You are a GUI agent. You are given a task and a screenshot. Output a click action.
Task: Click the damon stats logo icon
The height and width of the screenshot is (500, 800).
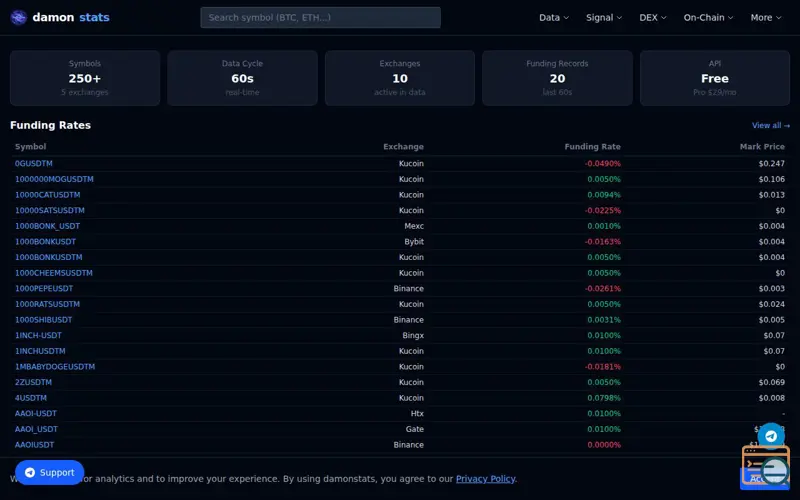click(19, 17)
